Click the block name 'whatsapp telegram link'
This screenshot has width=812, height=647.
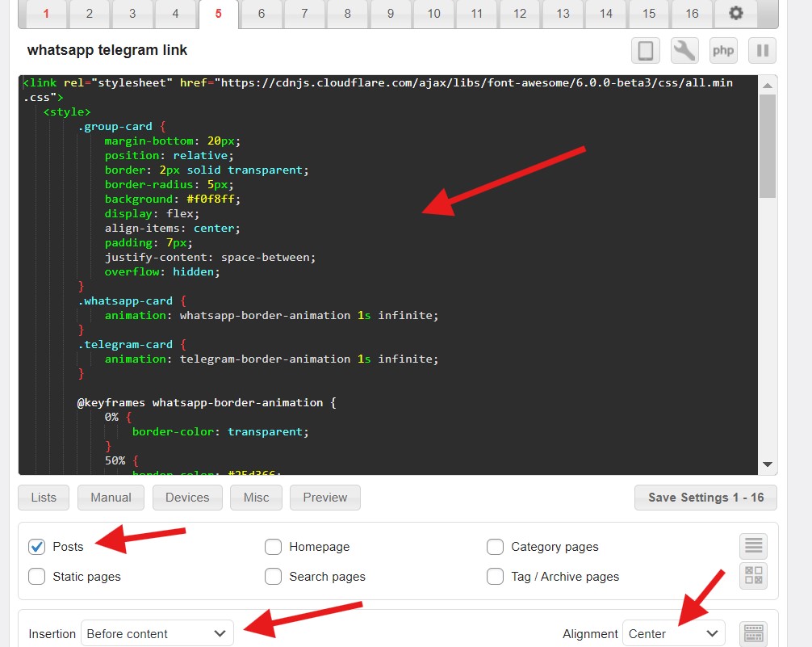[107, 50]
